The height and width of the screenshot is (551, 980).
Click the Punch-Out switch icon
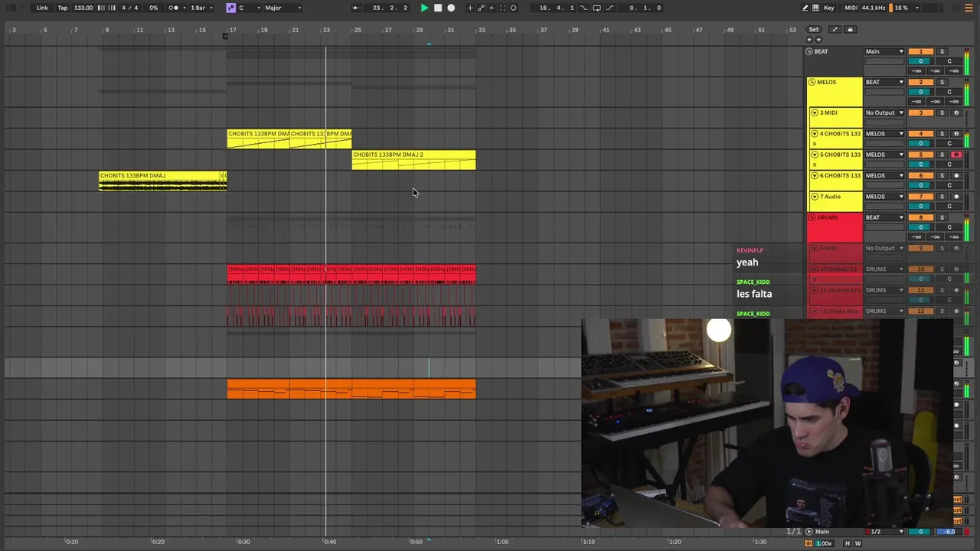[x=610, y=8]
